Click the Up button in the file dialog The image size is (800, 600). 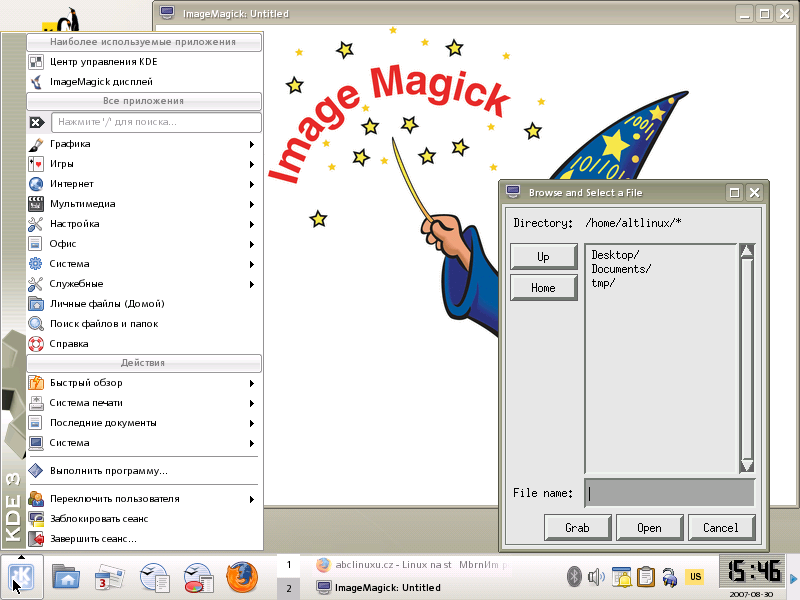[x=543, y=257]
